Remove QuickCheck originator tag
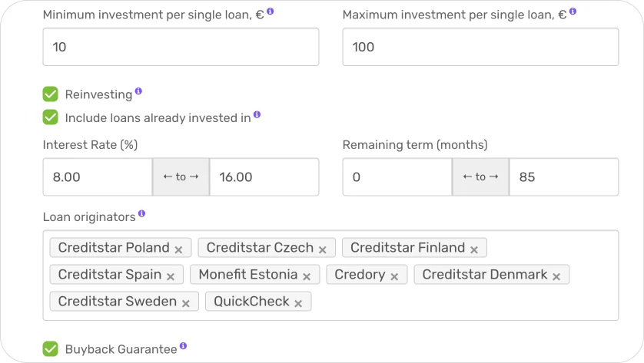Screen dimensions: 644x363 (298, 303)
